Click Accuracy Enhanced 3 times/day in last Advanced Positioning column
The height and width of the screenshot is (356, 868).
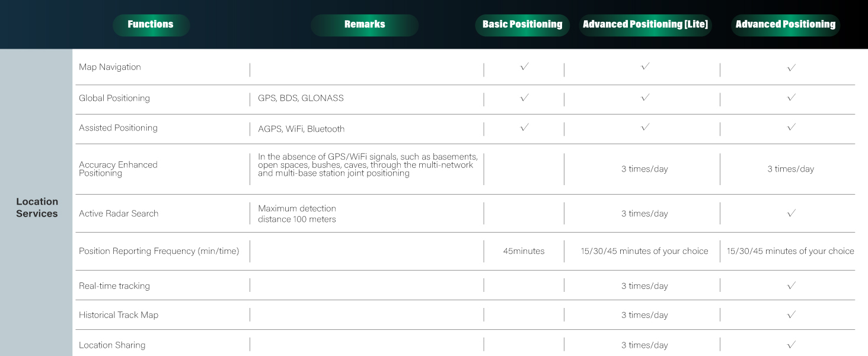click(790, 169)
